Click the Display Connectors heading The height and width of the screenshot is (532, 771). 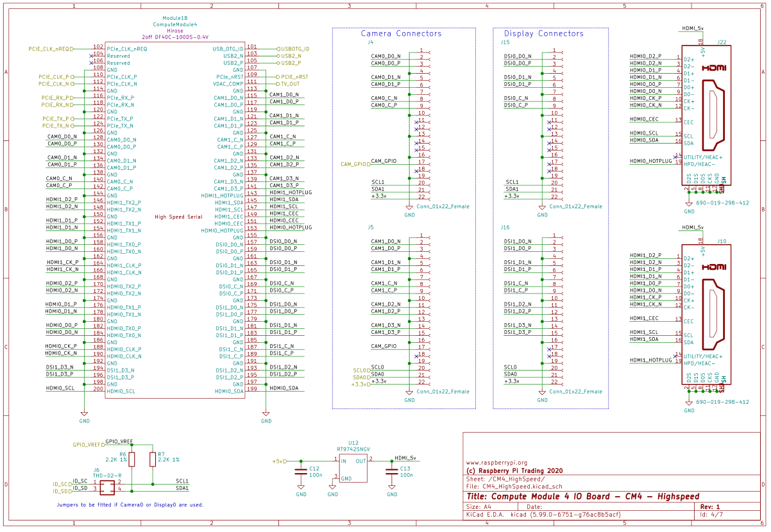[x=543, y=33]
